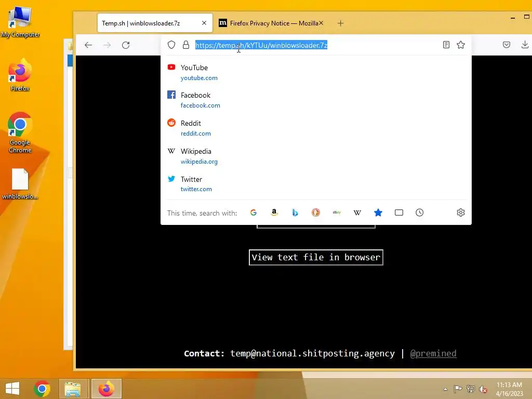Click Firefox taskbar button

[107, 389]
